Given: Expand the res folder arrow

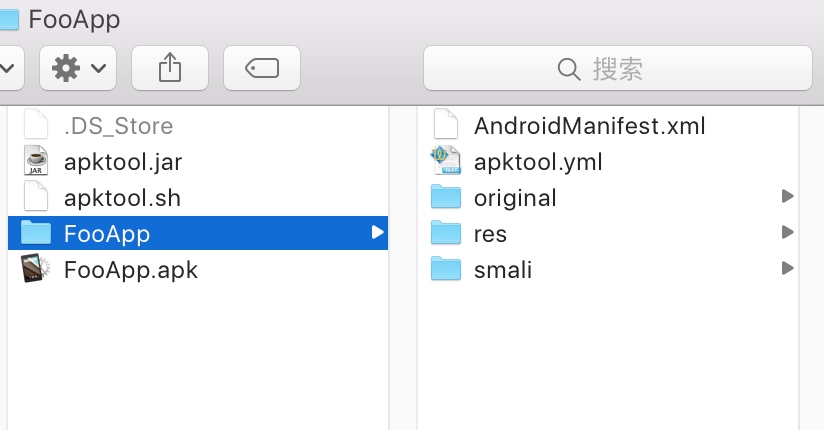Looking at the screenshot, I should pyautogui.click(x=787, y=232).
